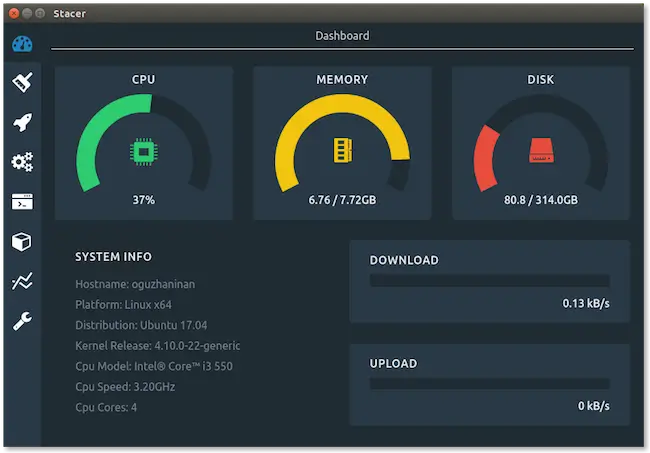The height and width of the screenshot is (453, 650).
Task: Click the yellow memory RAM icon
Action: [x=343, y=150]
